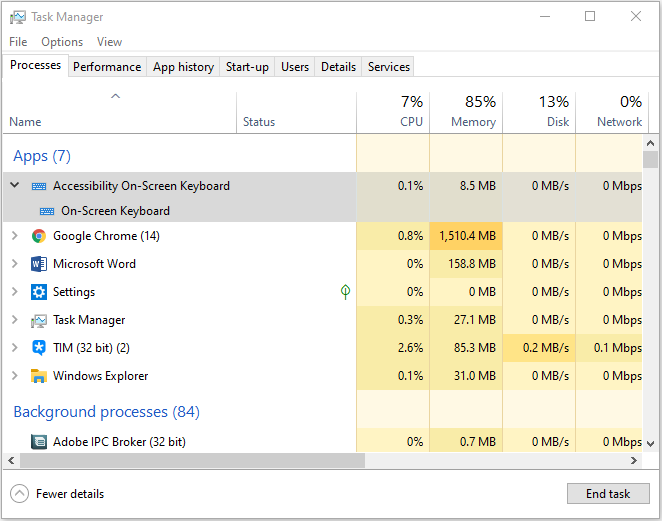The image size is (662, 521).
Task: Collapse view with Fewer details
Action: [x=58, y=494]
